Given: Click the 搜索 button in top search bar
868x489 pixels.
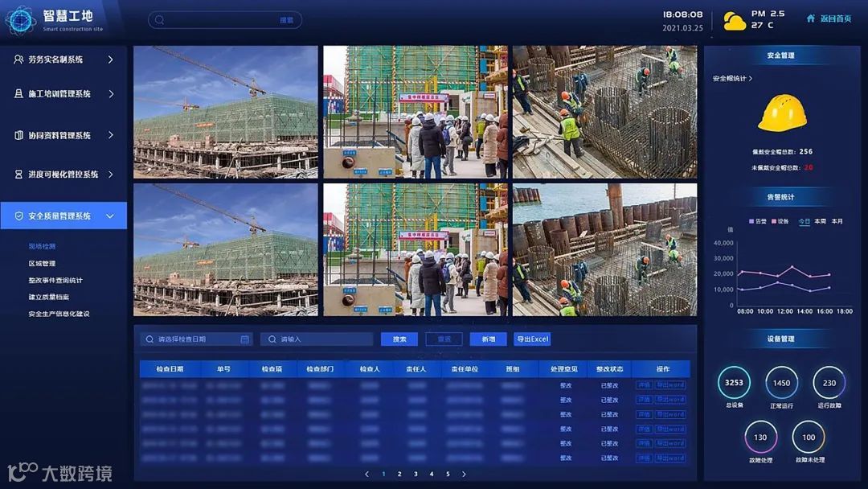Looking at the screenshot, I should (x=286, y=20).
